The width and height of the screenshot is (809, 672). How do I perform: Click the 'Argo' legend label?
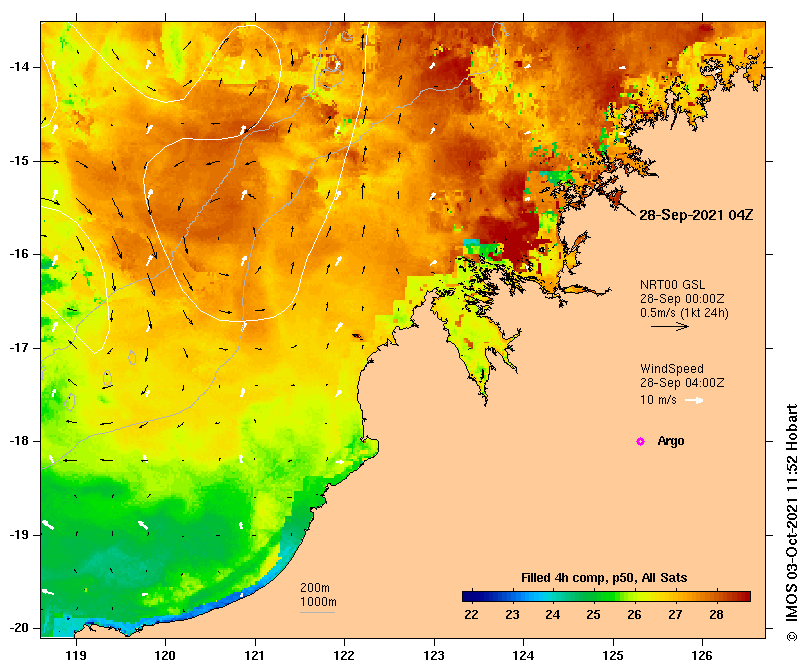(671, 441)
